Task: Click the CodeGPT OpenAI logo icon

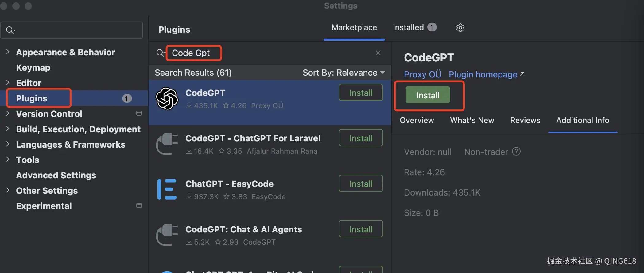Action: (x=167, y=99)
